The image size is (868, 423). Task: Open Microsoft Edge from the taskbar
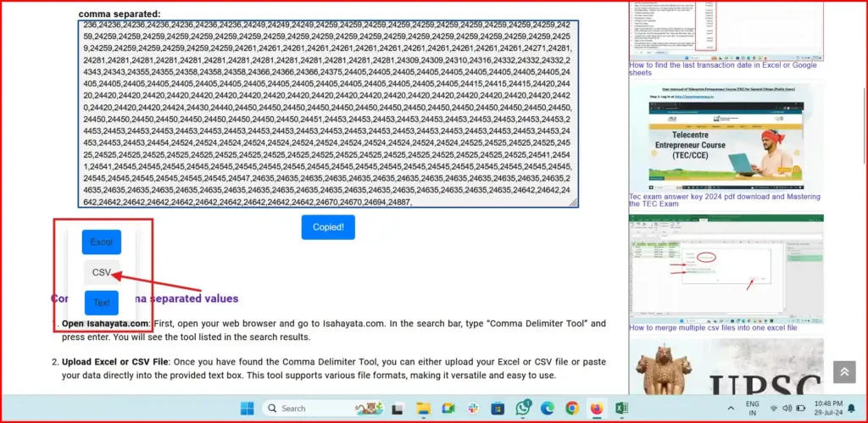click(x=548, y=409)
